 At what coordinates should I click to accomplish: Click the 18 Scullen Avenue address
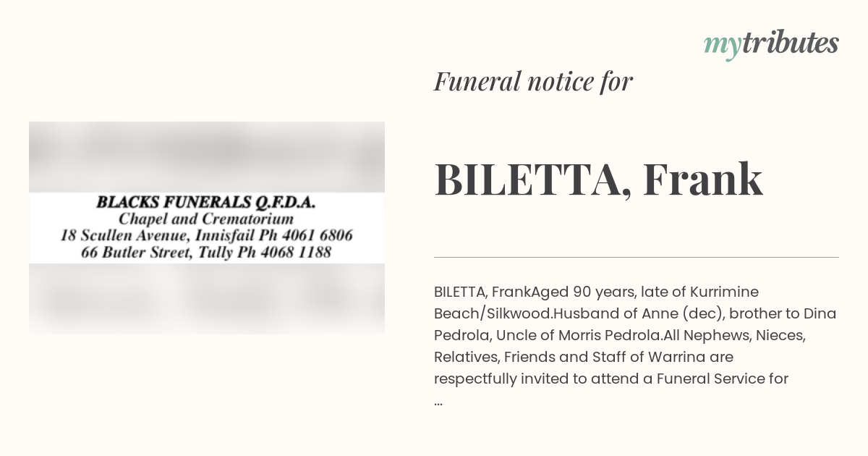coord(124,235)
